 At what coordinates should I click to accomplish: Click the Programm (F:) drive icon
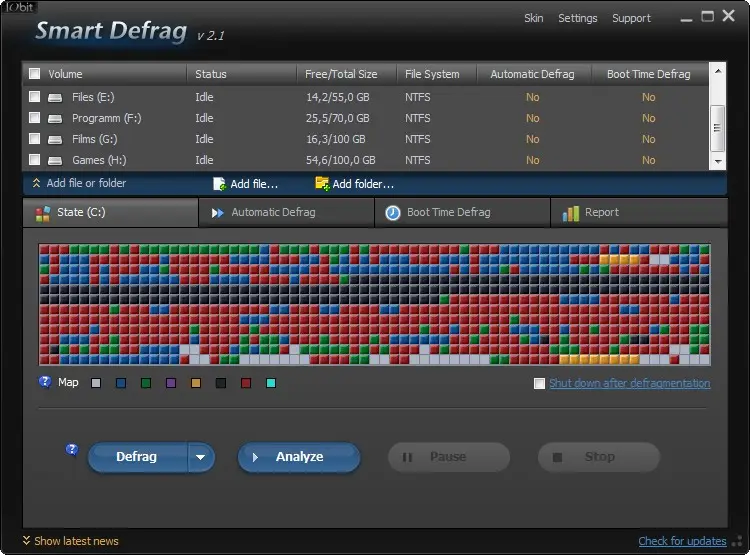[55, 119]
